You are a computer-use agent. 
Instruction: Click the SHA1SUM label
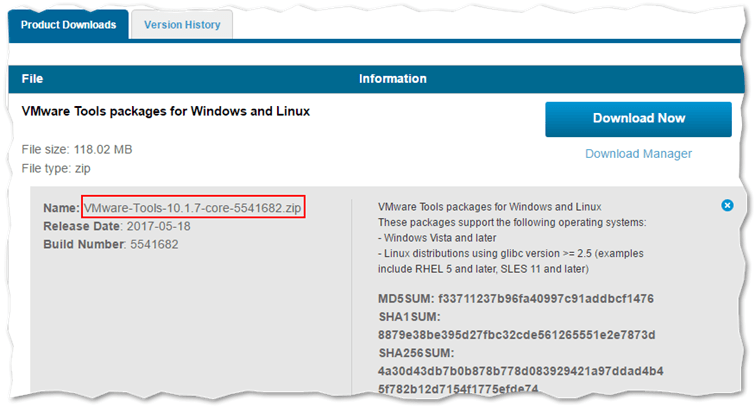click(409, 317)
